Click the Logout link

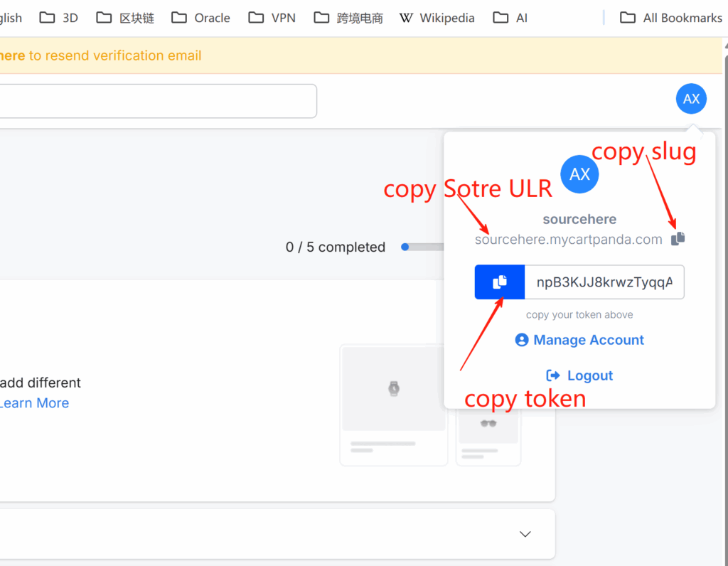click(579, 375)
